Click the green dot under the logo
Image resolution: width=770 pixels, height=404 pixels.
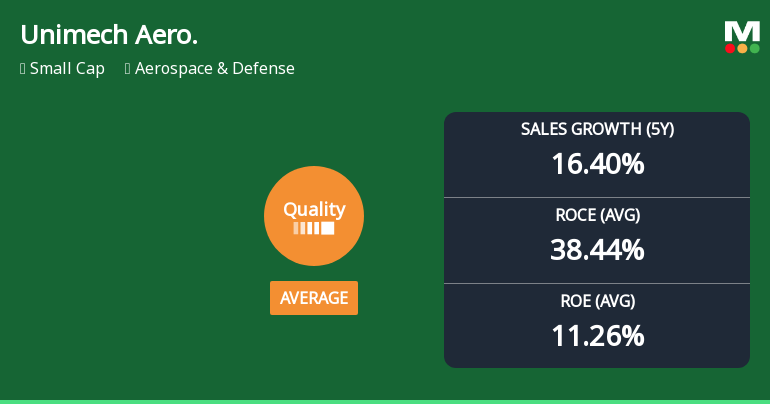tap(754, 48)
